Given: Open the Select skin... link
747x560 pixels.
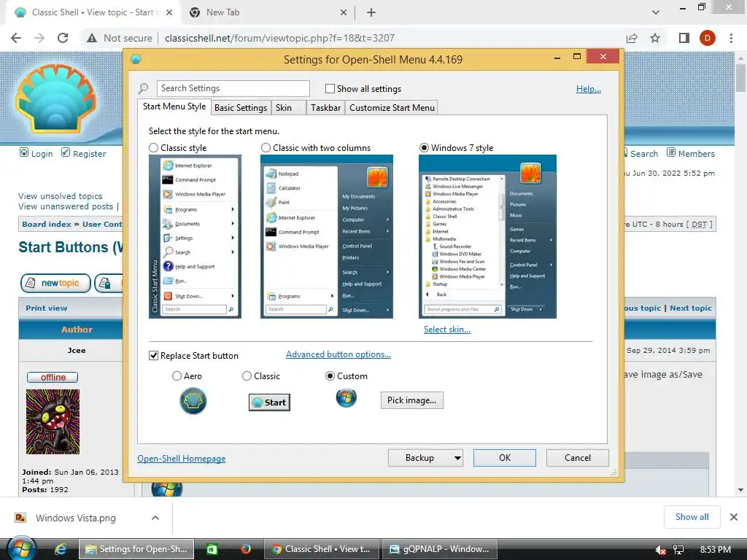Looking at the screenshot, I should coord(447,330).
